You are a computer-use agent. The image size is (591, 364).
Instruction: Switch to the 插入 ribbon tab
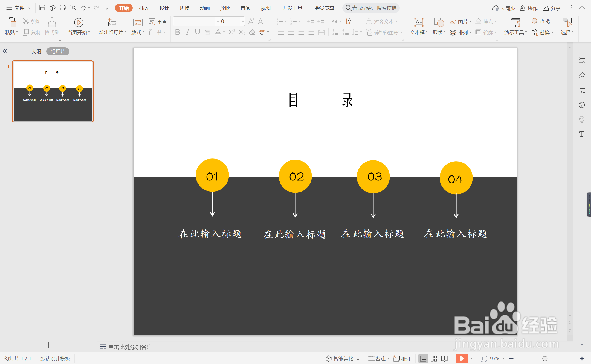click(x=144, y=8)
